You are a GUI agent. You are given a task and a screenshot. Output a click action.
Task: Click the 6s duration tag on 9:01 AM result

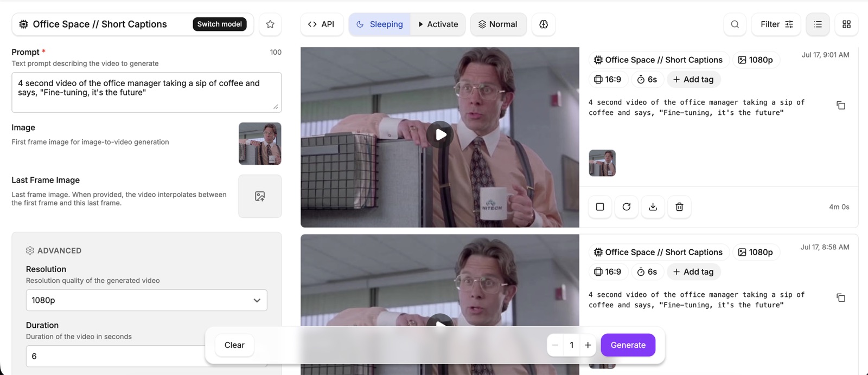pos(647,80)
